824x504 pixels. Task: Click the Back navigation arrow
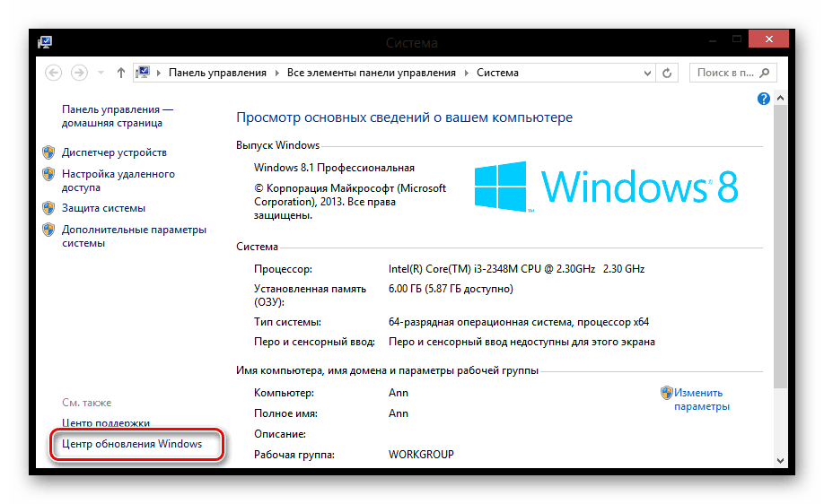53,73
